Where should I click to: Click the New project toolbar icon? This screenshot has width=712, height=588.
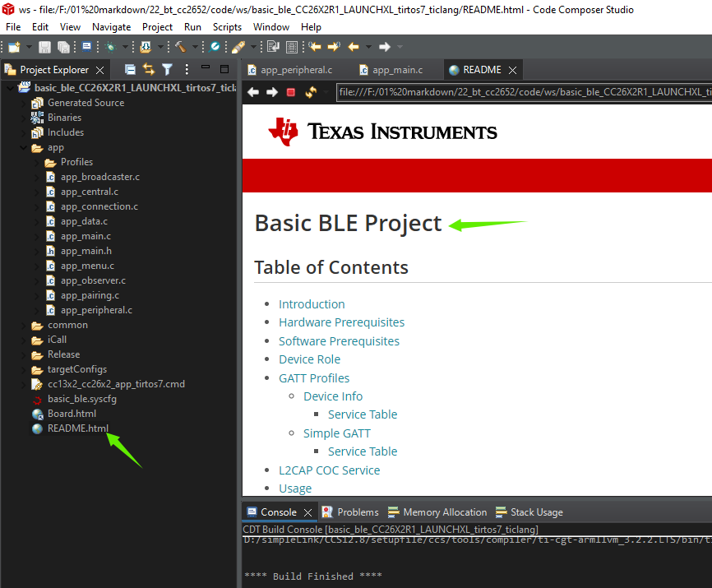point(14,47)
